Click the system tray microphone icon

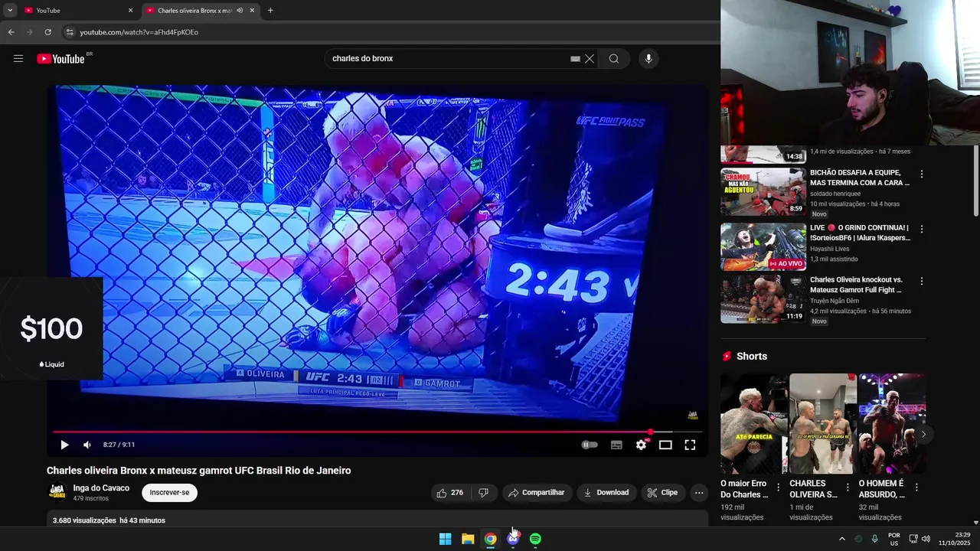[874, 539]
